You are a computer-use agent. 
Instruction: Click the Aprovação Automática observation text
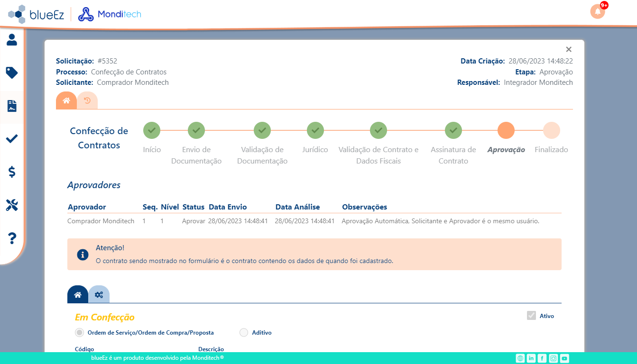tap(440, 221)
